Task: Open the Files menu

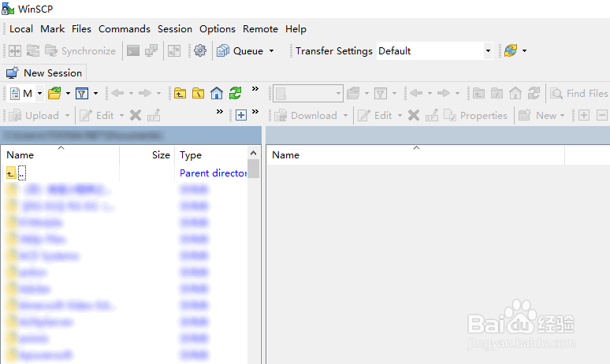Action: pyautogui.click(x=81, y=29)
